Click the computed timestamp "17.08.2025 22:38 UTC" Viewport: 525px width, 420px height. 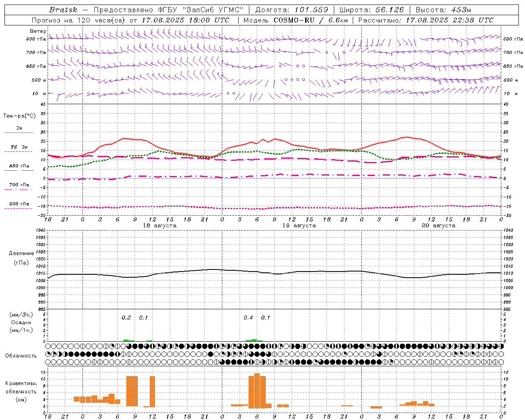450,20
